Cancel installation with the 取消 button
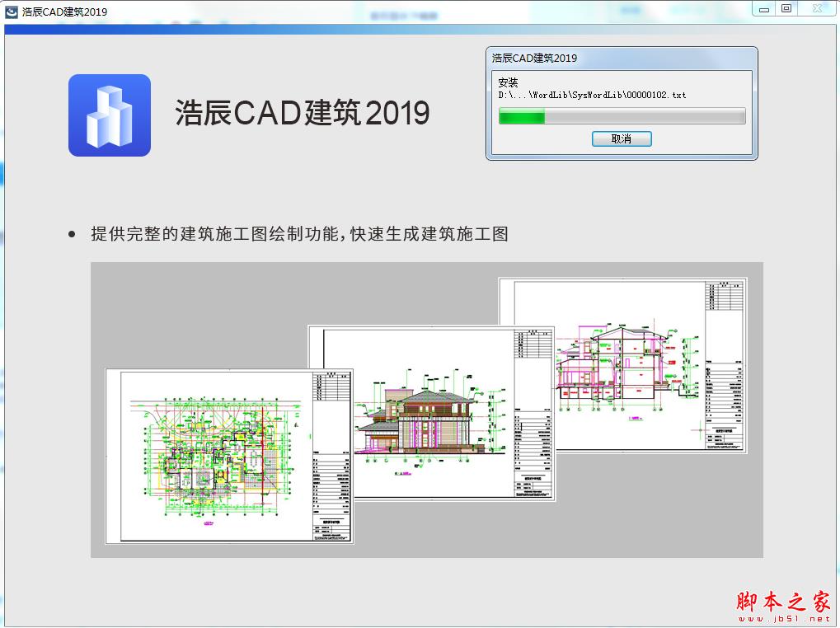 pyautogui.click(x=622, y=138)
